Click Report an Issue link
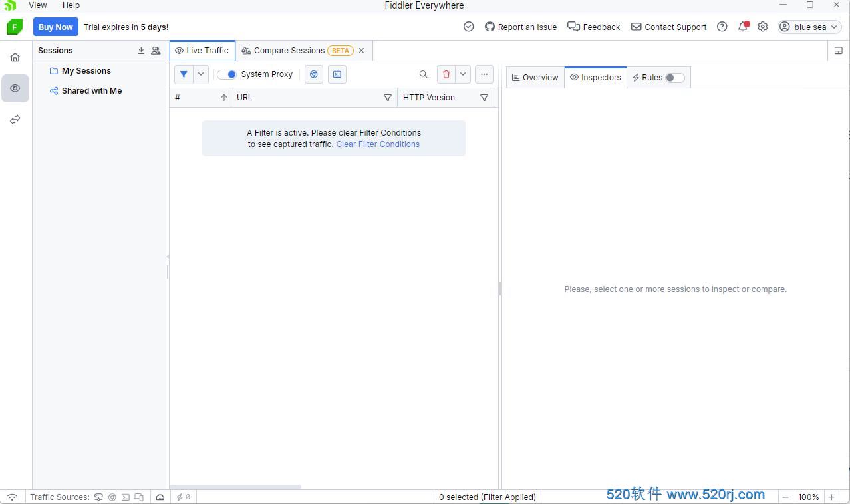 521,27
